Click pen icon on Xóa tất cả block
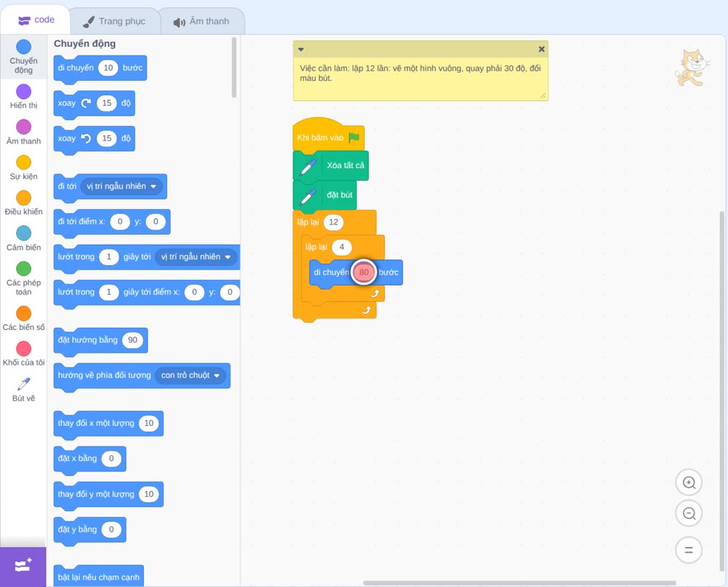The width and height of the screenshot is (728, 587). click(x=308, y=166)
